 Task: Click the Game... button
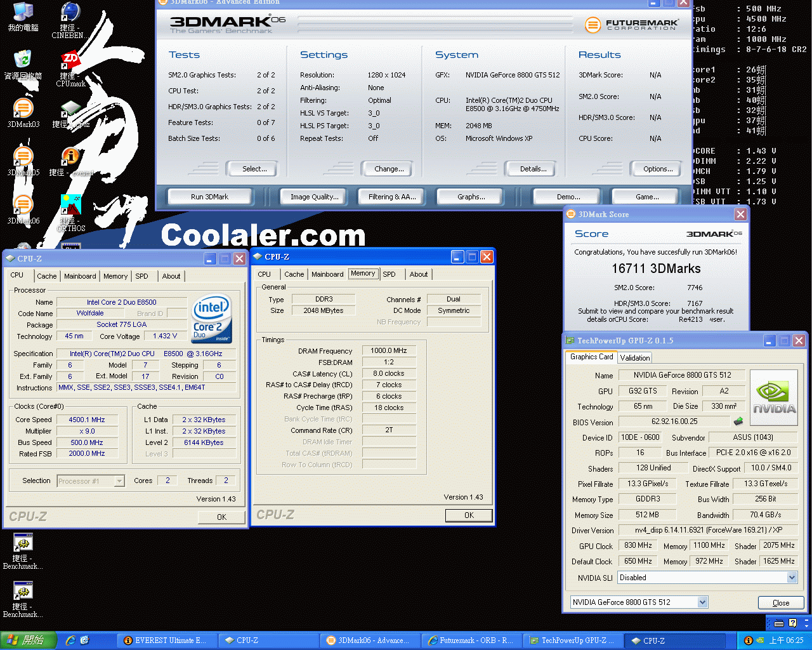[647, 197]
